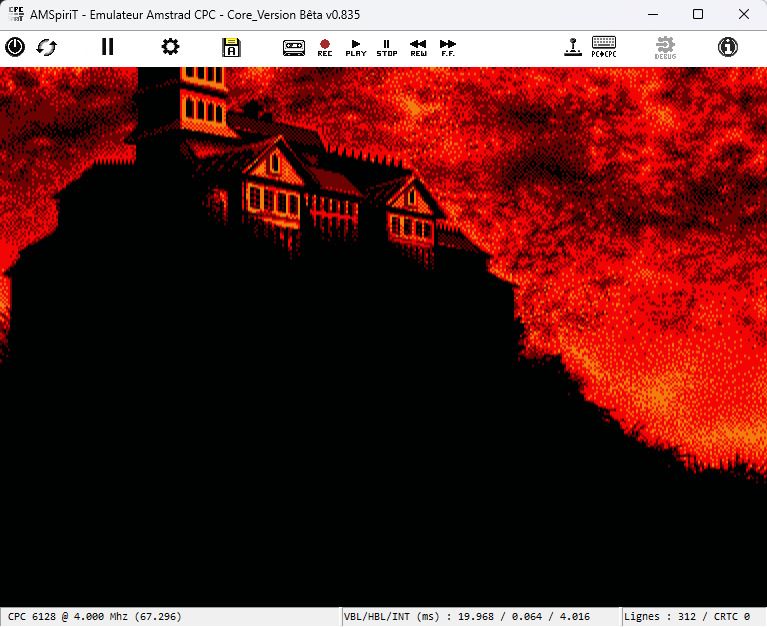The image size is (767, 627).
Task: Click the cassette tape icon
Action: (x=294, y=47)
